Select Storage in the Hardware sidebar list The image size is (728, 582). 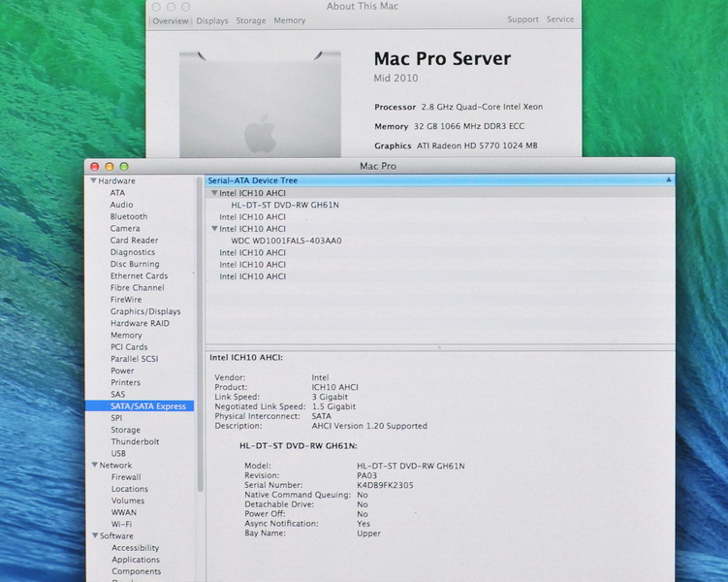click(x=125, y=430)
